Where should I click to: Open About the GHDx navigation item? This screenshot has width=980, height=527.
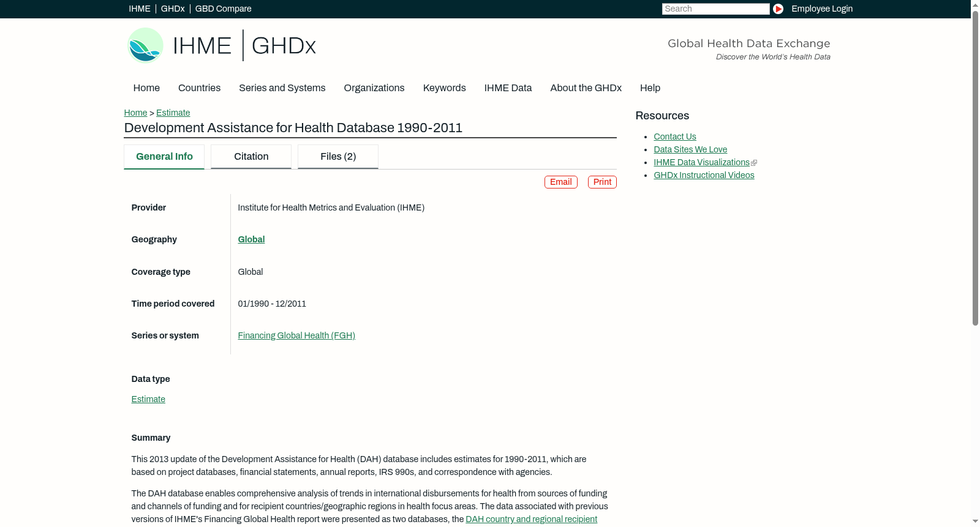pos(586,88)
